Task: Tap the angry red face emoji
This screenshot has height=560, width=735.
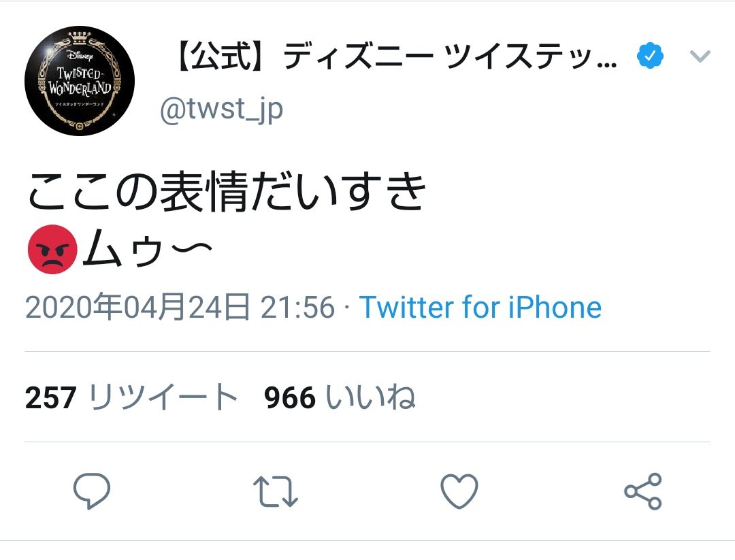Action: click(x=52, y=249)
